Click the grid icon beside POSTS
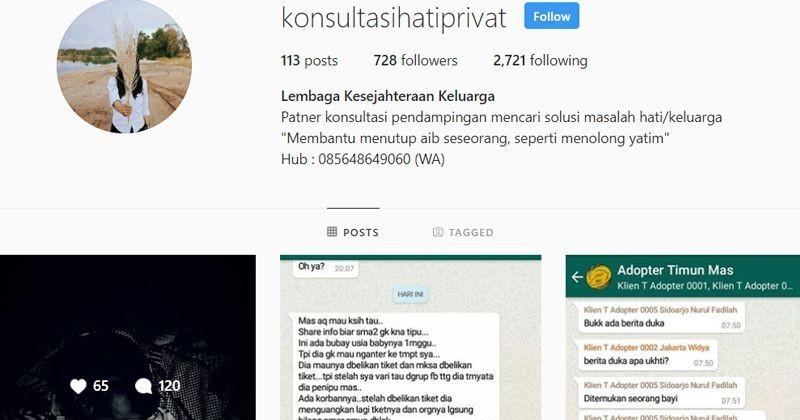 click(x=332, y=232)
